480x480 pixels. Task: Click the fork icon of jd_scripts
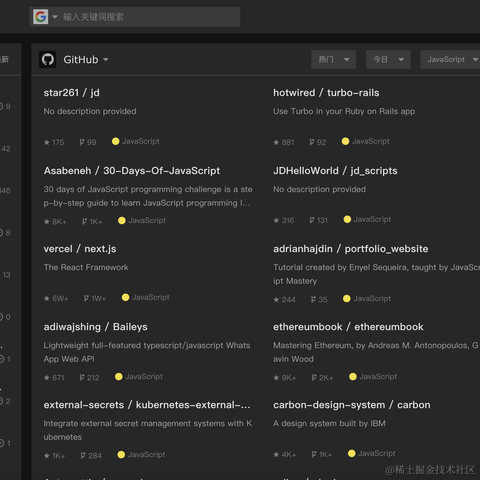click(312, 220)
